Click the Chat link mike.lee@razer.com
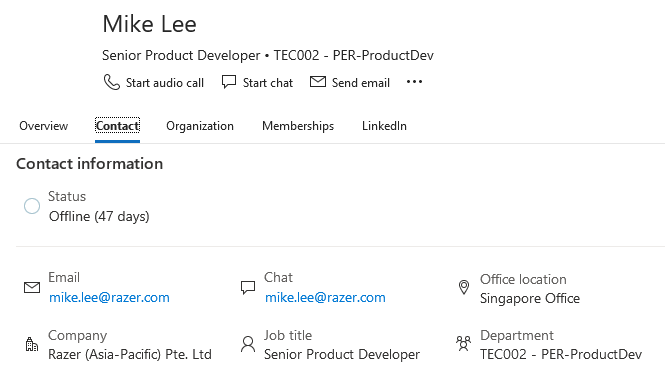 325,297
